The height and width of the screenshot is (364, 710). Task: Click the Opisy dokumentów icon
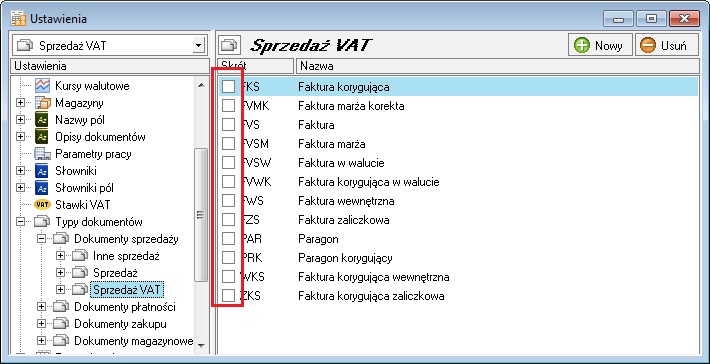[x=42, y=137]
